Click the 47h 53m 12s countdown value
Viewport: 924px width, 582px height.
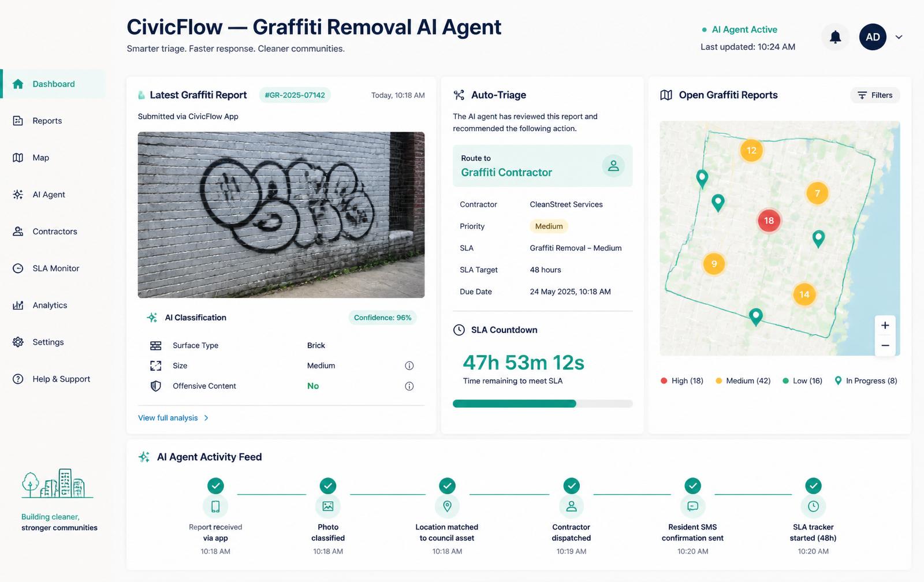point(523,363)
